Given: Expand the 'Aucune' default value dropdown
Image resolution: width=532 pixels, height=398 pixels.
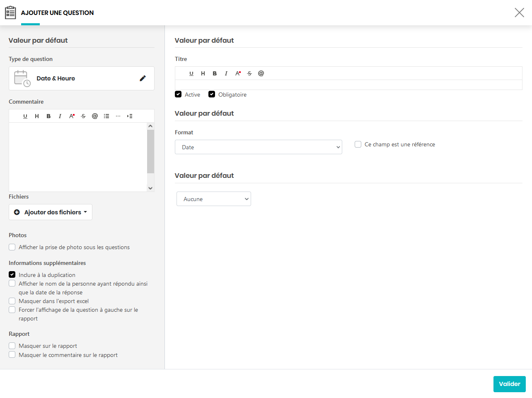Looking at the screenshot, I should pyautogui.click(x=214, y=199).
